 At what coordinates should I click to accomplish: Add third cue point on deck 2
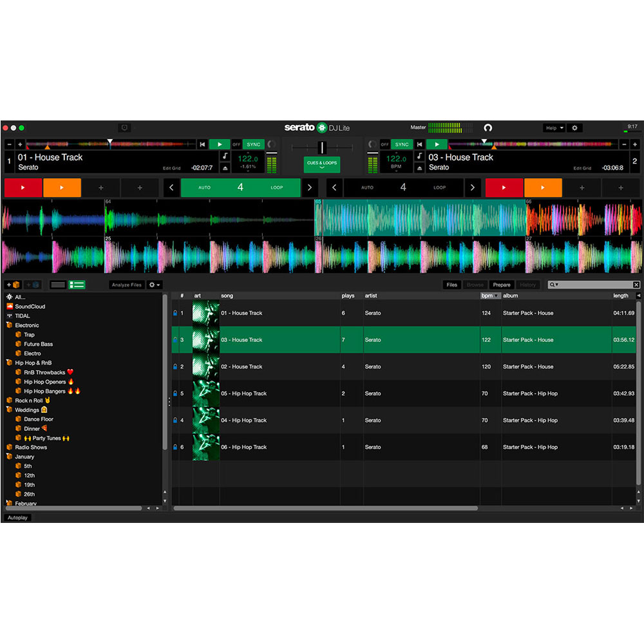tap(582, 187)
